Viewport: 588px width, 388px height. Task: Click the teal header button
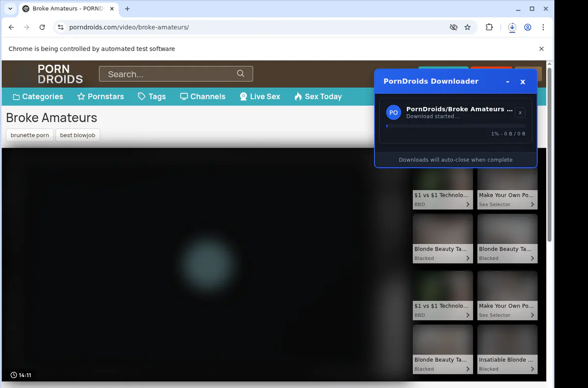(443, 68)
